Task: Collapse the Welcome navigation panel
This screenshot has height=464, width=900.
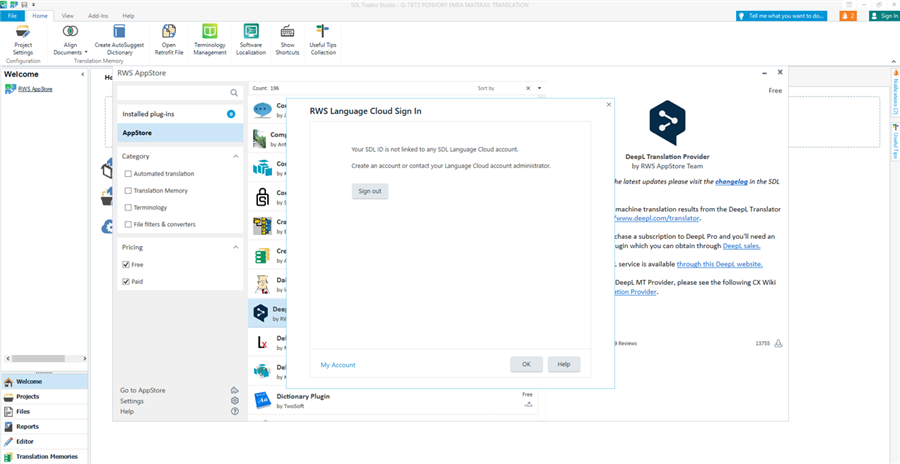Action: click(83, 75)
